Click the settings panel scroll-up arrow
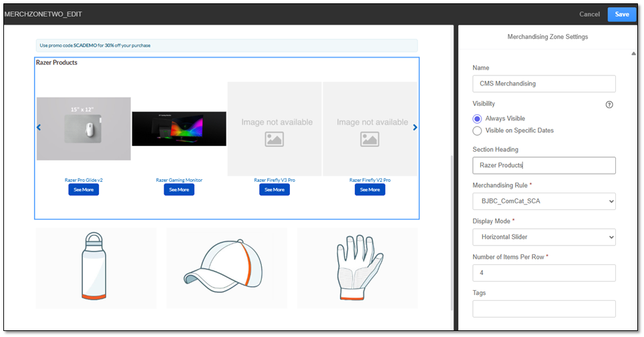 point(633,54)
